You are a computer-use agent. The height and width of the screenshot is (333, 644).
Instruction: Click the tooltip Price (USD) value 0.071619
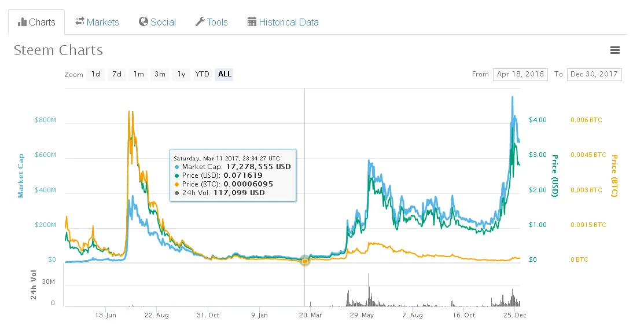(243, 175)
